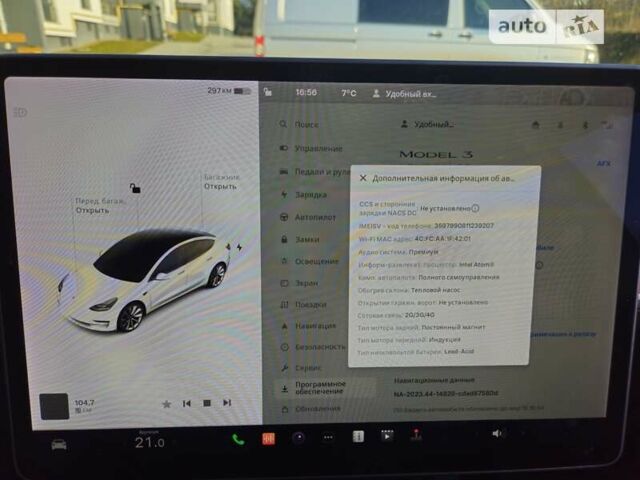
Task: Open the white manual app icon
Action: point(358,436)
